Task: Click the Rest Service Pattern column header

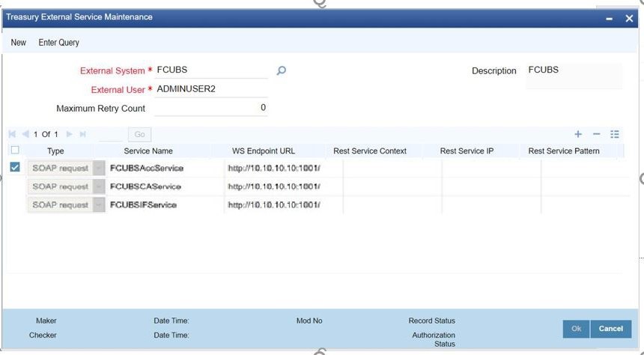Action: point(563,151)
